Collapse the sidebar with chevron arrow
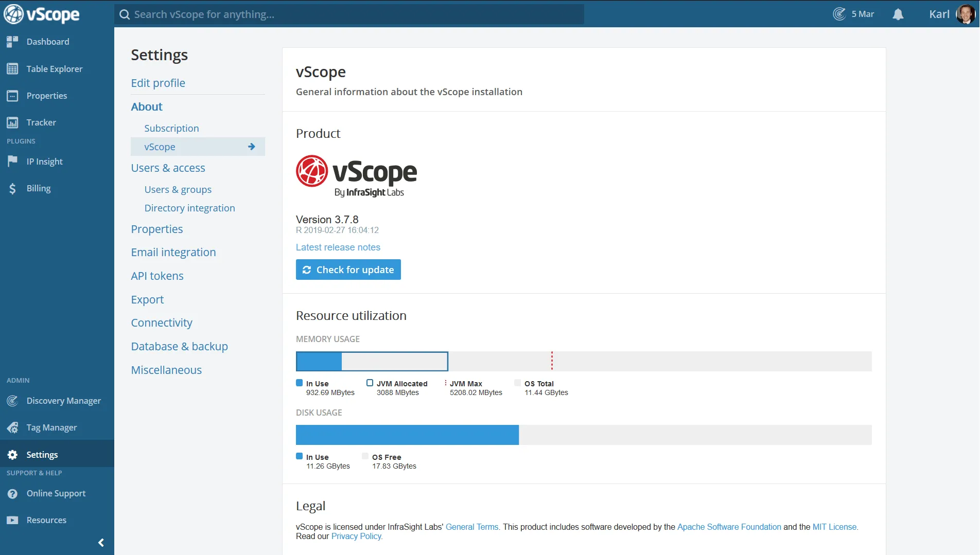980x555 pixels. [101, 543]
